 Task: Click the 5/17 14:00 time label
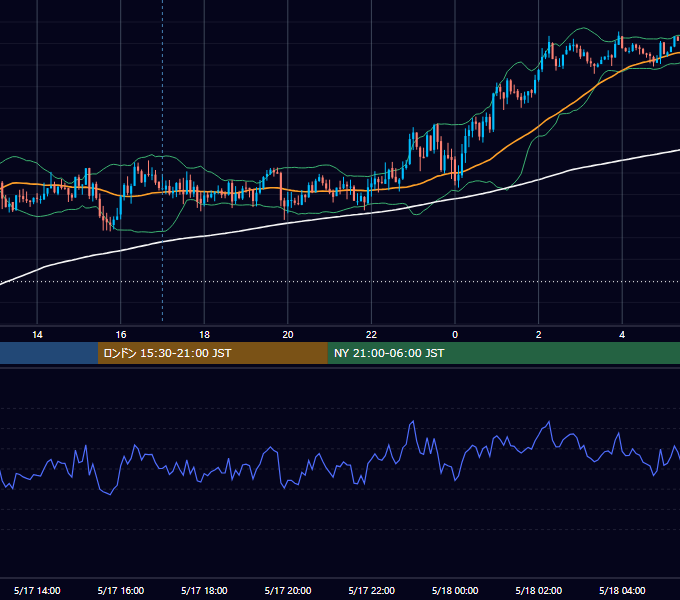[x=37, y=590]
